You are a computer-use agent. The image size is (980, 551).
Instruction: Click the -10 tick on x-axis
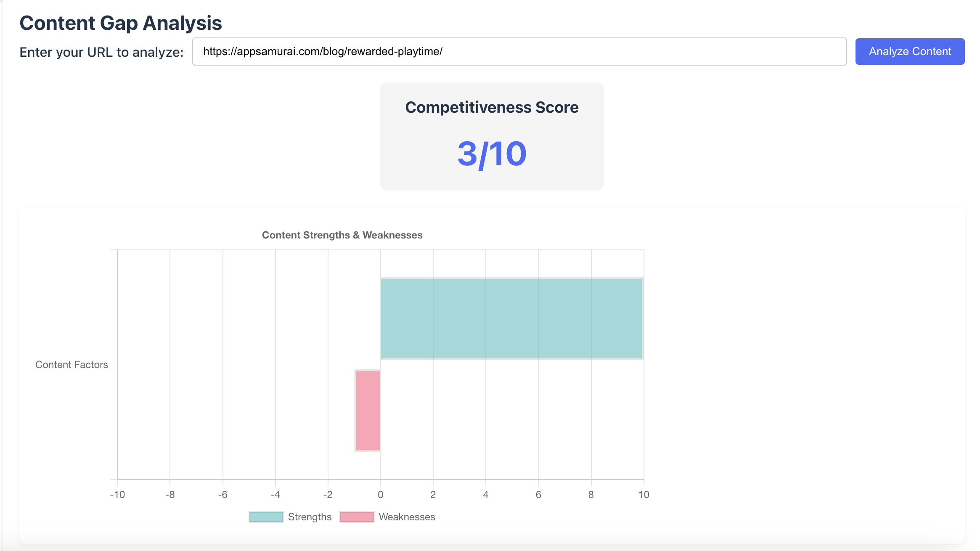click(x=117, y=495)
